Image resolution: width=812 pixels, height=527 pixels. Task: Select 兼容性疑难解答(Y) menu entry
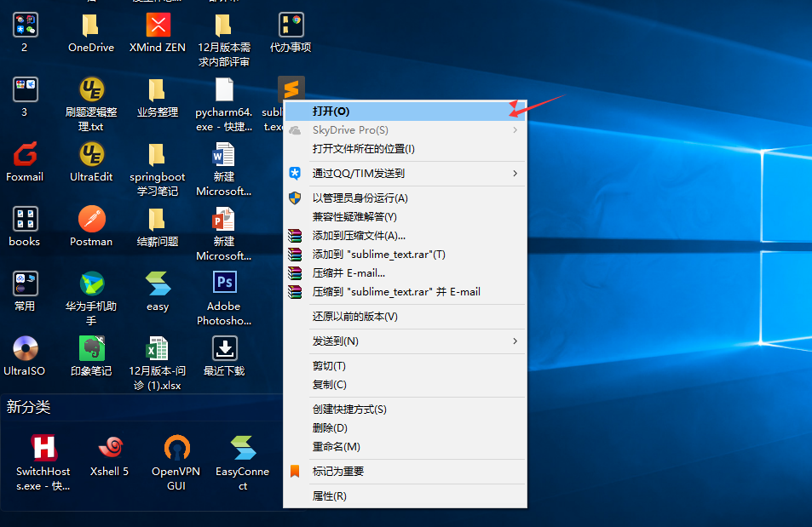[x=405, y=217]
